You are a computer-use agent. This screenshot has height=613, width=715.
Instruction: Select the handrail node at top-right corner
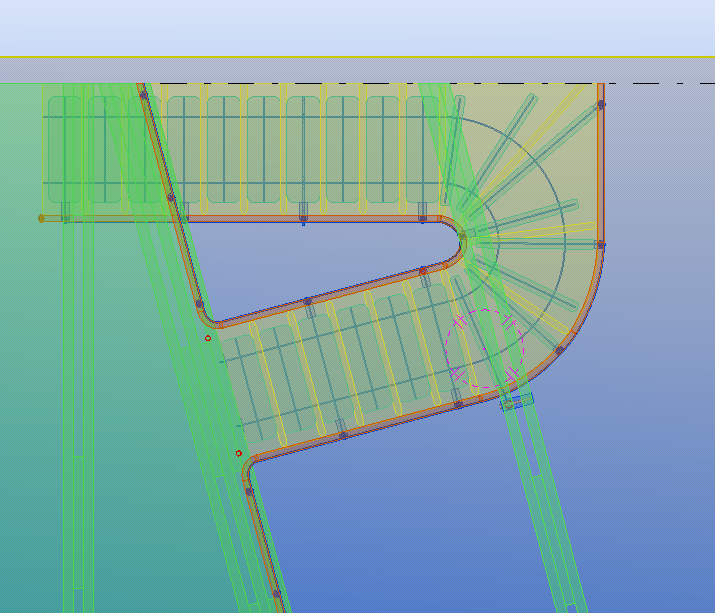point(601,104)
